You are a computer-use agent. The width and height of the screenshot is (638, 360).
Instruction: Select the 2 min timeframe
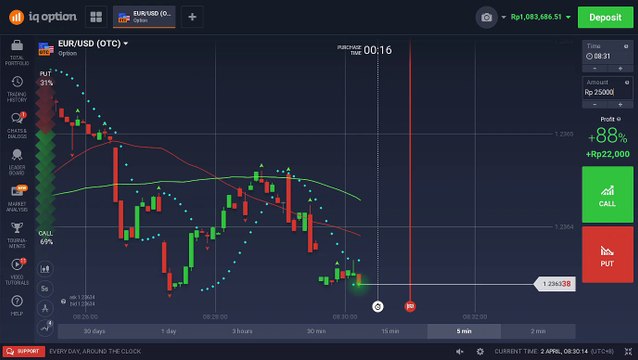pyautogui.click(x=538, y=331)
